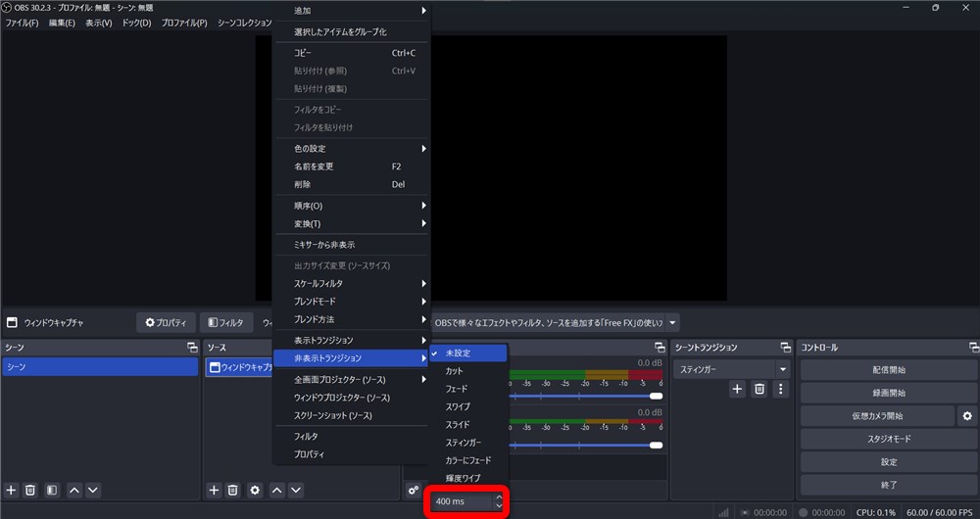The image size is (980, 519).
Task: Click the network signal status bar icon
Action: 723,513
